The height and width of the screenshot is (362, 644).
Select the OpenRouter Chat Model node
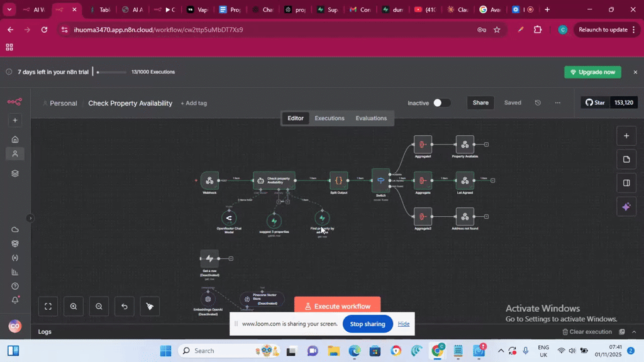(x=229, y=218)
